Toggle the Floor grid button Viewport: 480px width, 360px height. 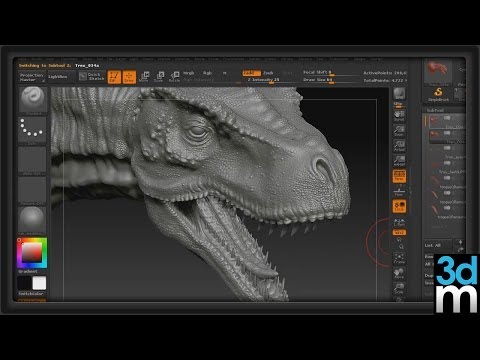(399, 192)
